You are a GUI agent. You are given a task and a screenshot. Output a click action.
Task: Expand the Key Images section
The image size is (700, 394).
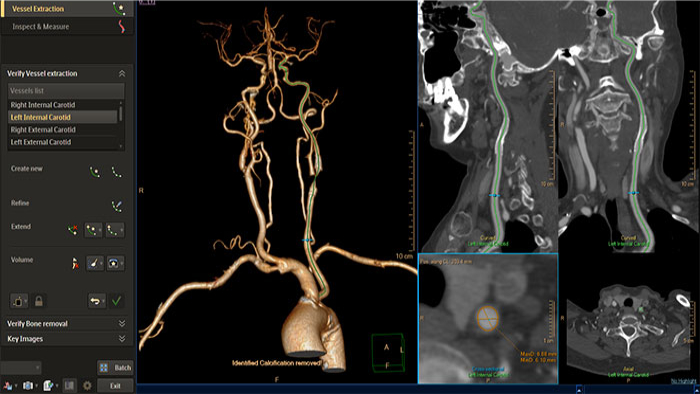(x=121, y=339)
